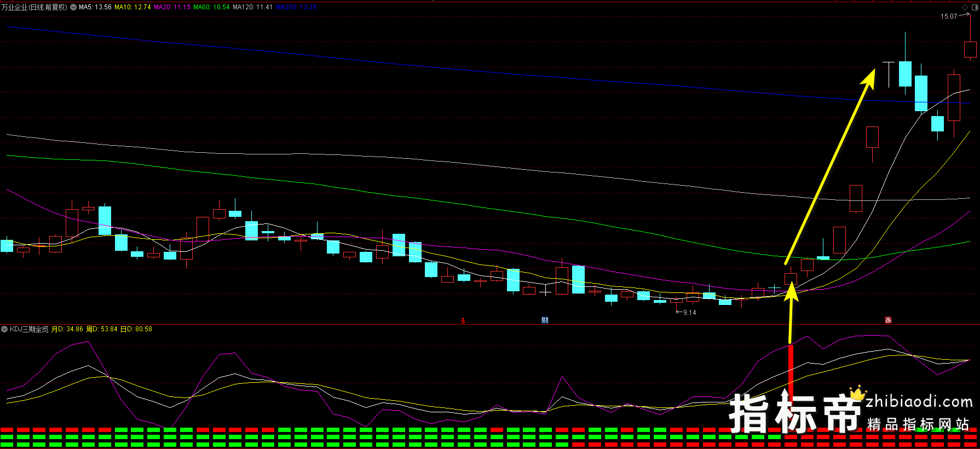
Task: Click the 15.07 high price label
Action: 949,16
